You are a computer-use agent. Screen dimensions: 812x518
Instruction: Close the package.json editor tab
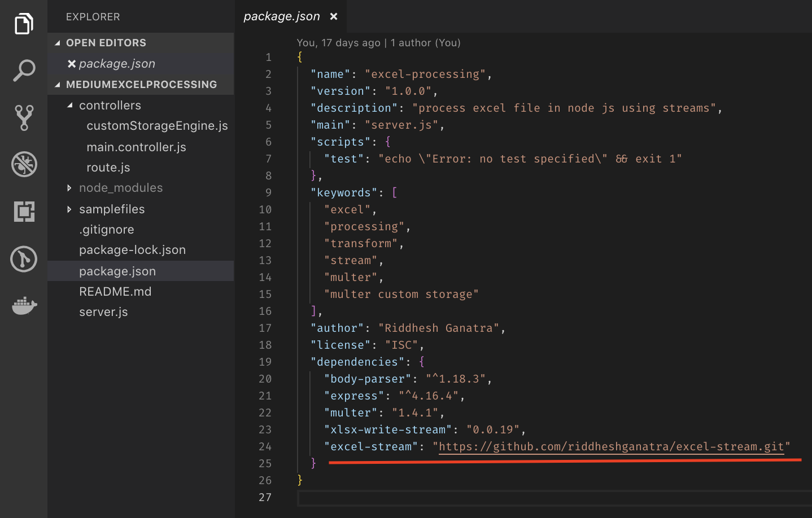pyautogui.click(x=334, y=16)
